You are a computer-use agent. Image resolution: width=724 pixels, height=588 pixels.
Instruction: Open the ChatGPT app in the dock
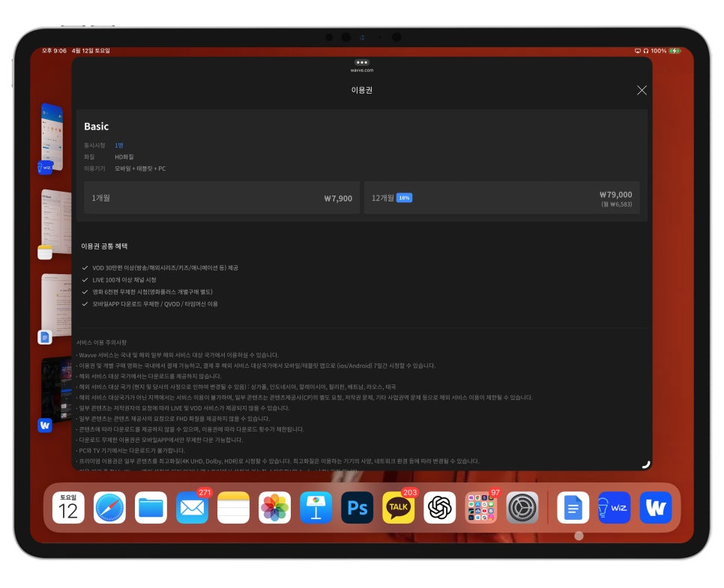439,507
